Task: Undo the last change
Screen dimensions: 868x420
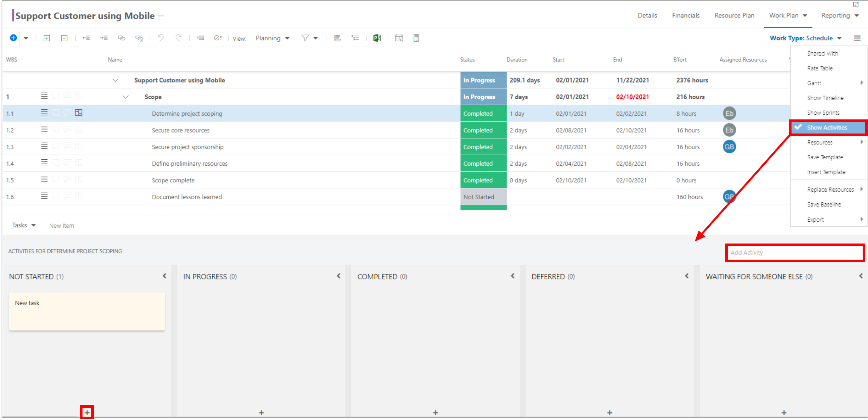Action: point(161,38)
